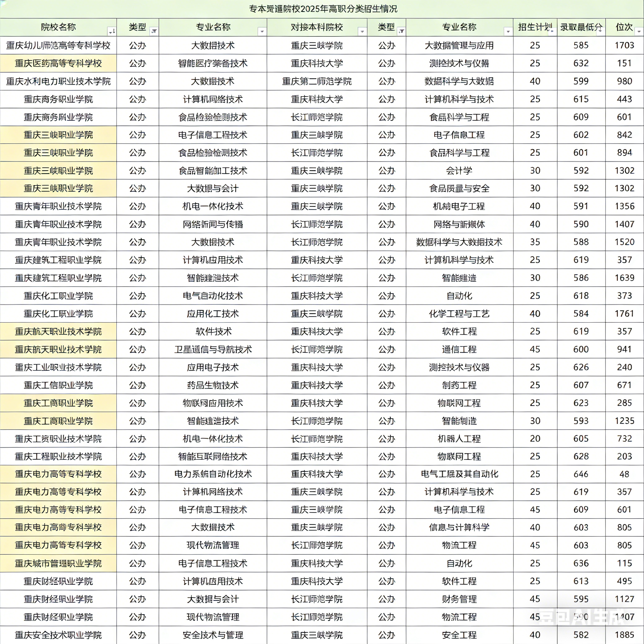Viewport: 644px width, 644px height.
Task: Select the 重庆幼儿师范高等专科学校 cell
Action: pyautogui.click(x=58, y=45)
